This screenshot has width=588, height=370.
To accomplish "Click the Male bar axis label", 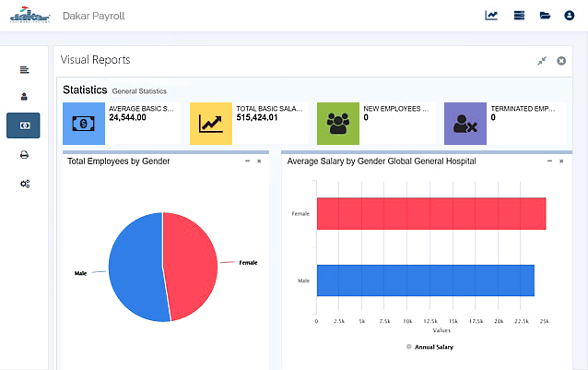I will coord(303,280).
